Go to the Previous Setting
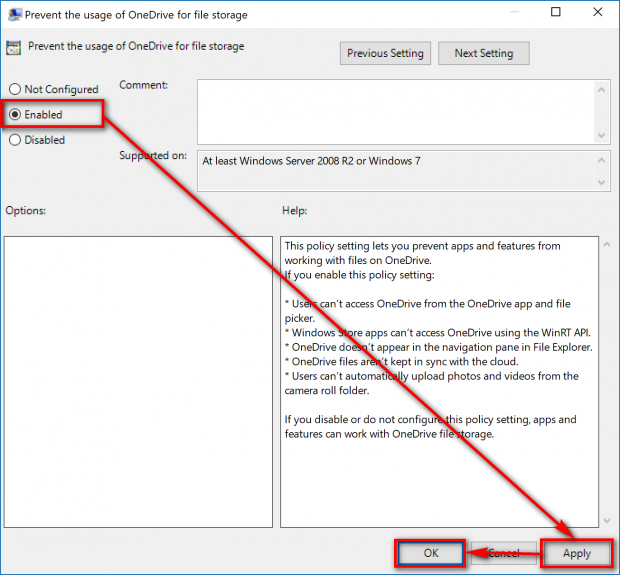Viewport: 620px width, 575px height. (385, 53)
